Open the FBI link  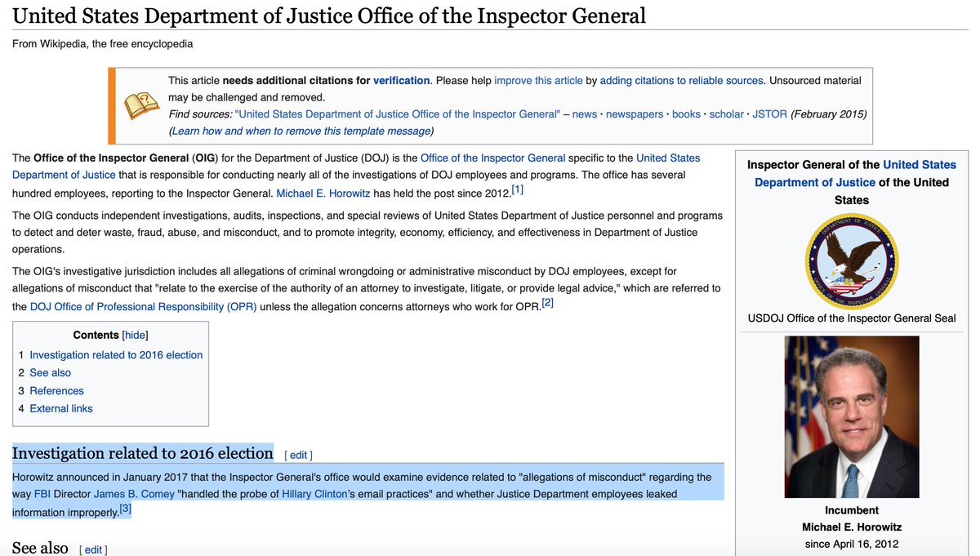pos(42,494)
